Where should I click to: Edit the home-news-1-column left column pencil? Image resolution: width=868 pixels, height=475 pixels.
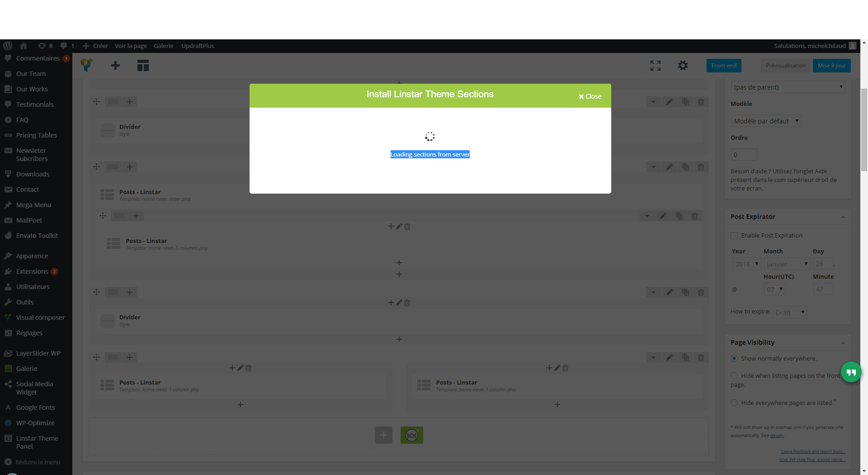click(x=241, y=368)
